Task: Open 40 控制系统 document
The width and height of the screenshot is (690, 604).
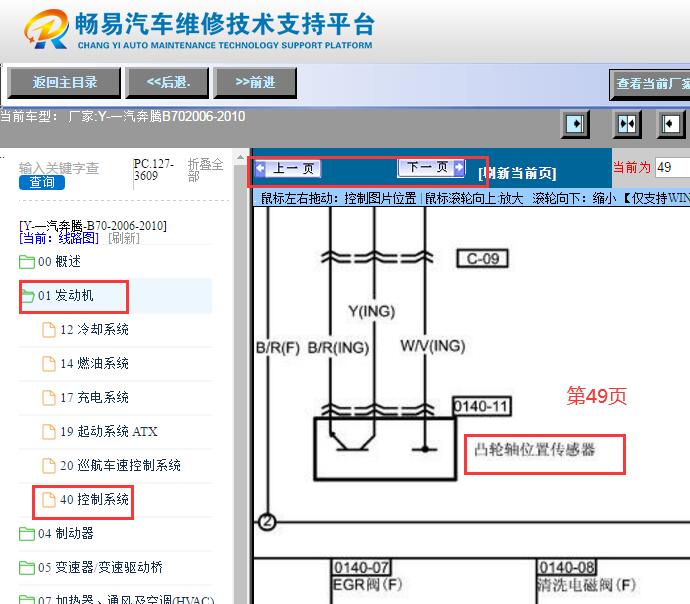Action: [94, 500]
